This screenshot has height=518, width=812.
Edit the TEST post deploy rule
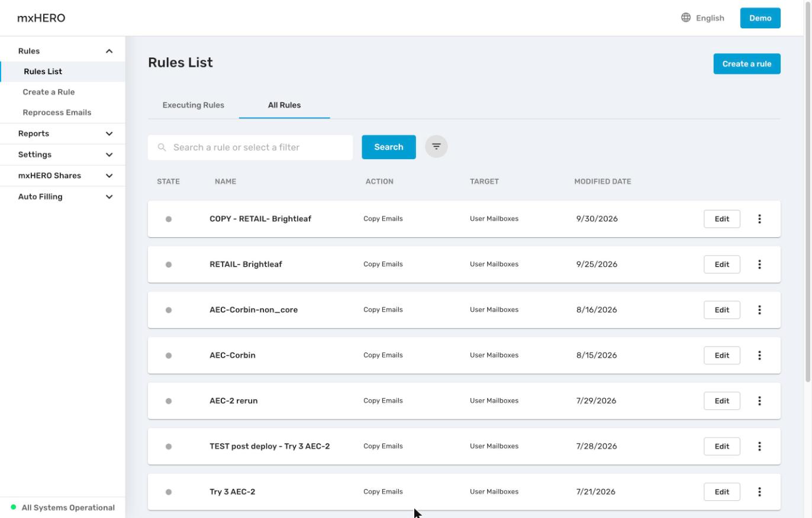tap(721, 446)
